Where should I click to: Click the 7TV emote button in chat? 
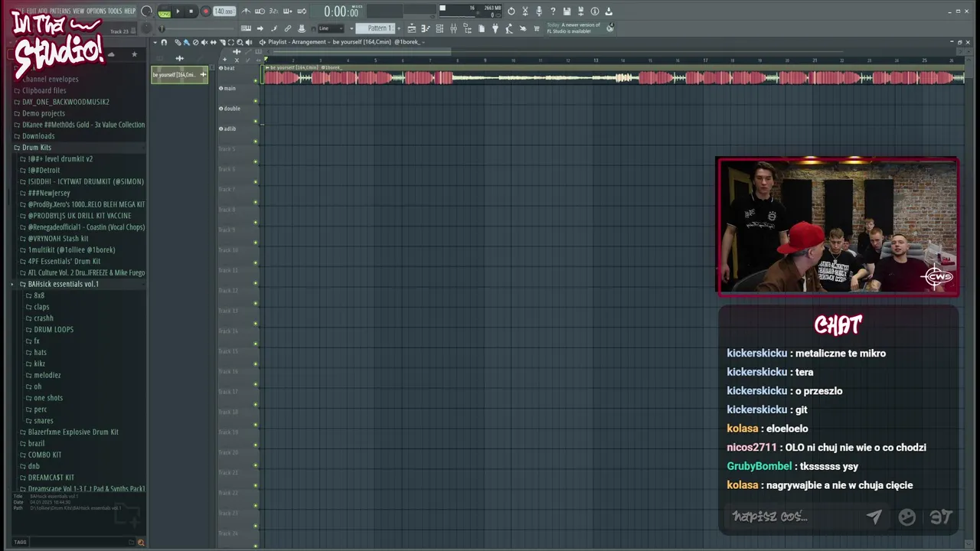click(x=940, y=517)
